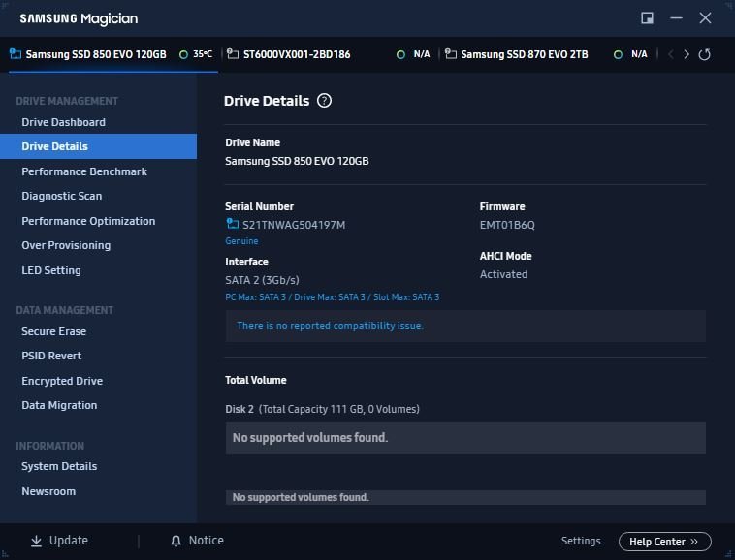This screenshot has width=735, height=560.
Task: Open Drive Dashboard in the sidebar
Action: (x=63, y=122)
